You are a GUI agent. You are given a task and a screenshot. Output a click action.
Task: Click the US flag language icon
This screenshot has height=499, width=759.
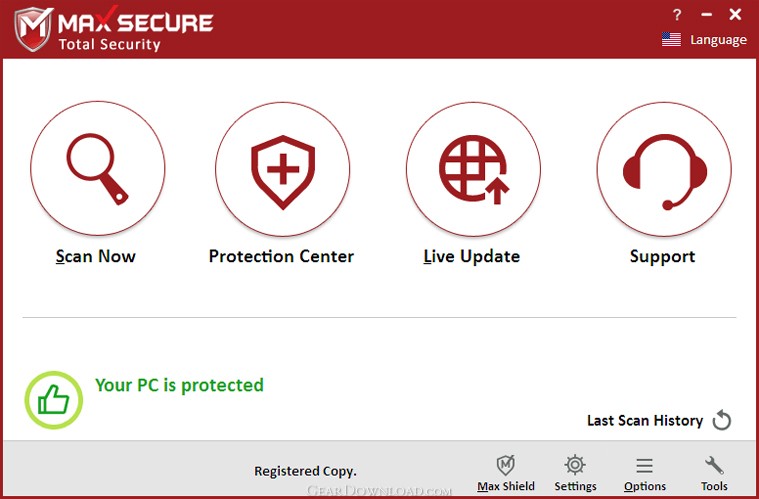click(671, 39)
